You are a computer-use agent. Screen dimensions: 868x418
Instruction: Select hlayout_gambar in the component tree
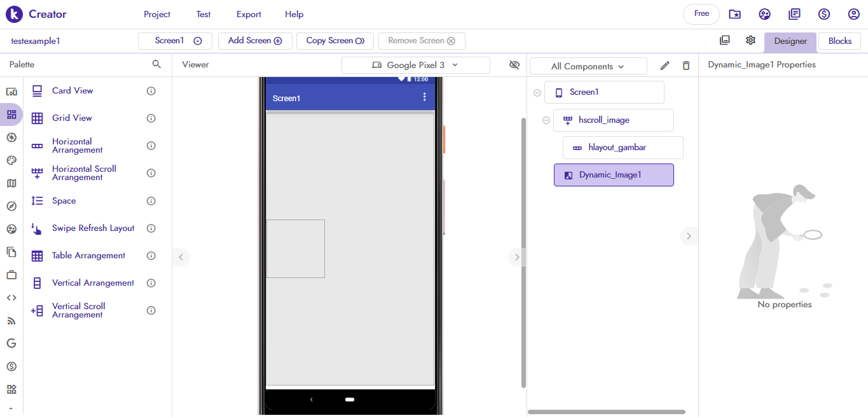(623, 147)
